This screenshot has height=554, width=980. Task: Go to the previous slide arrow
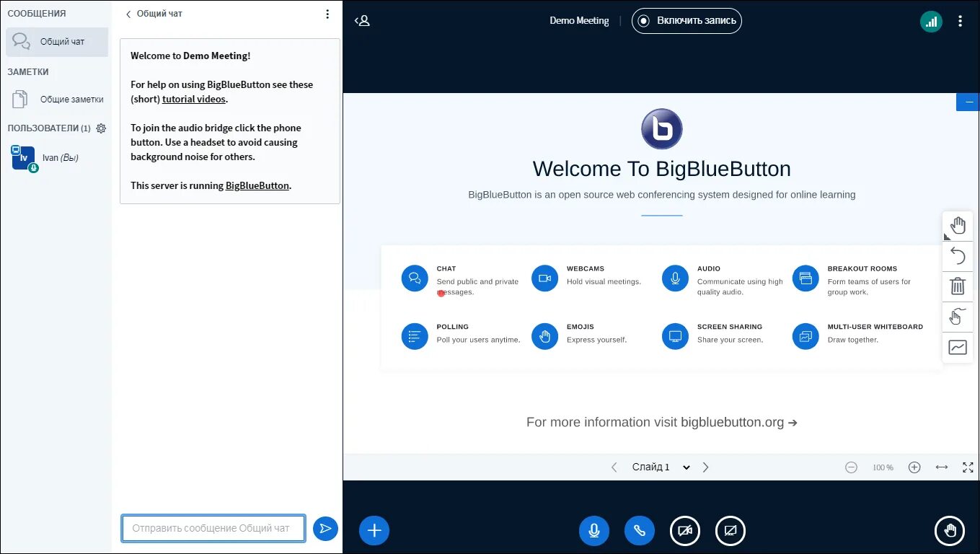click(x=614, y=467)
